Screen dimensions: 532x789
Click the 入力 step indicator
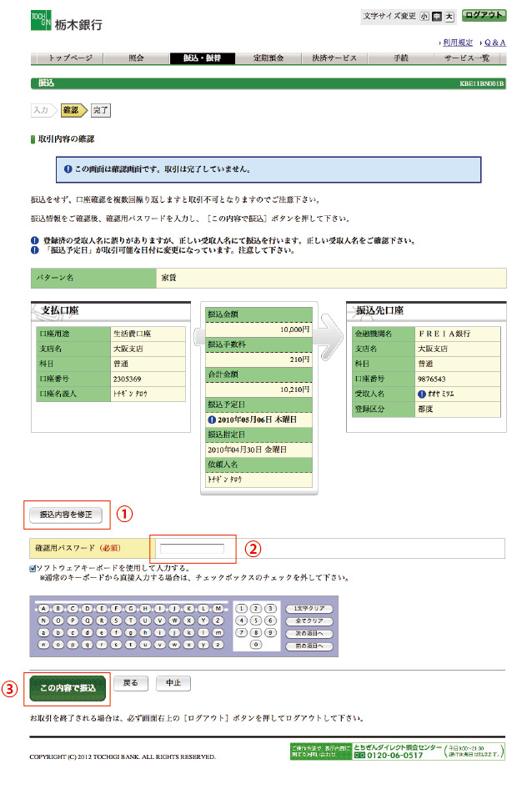coord(43,110)
